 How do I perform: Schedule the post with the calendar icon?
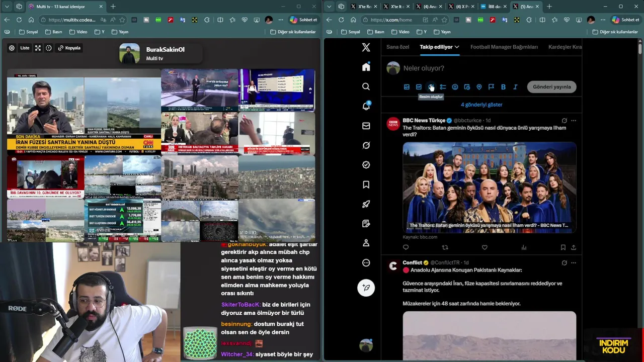click(467, 87)
